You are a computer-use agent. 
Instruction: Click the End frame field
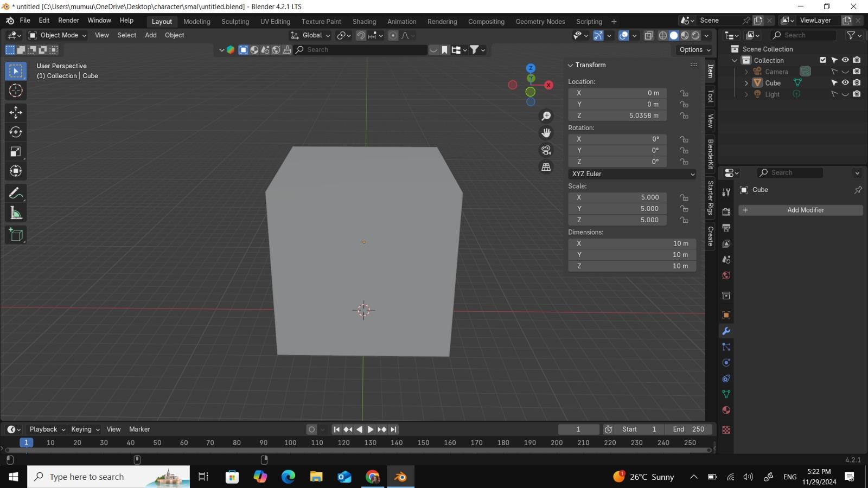[688, 429]
